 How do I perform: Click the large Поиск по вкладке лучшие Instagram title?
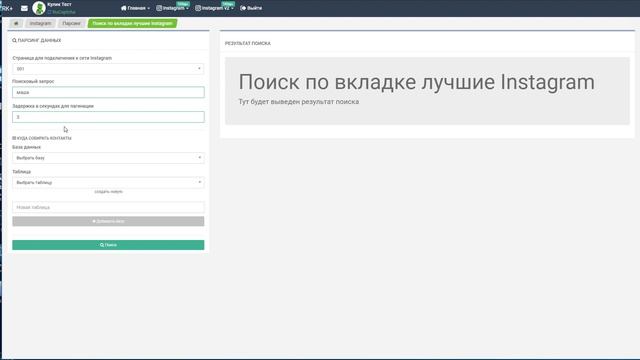(416, 82)
